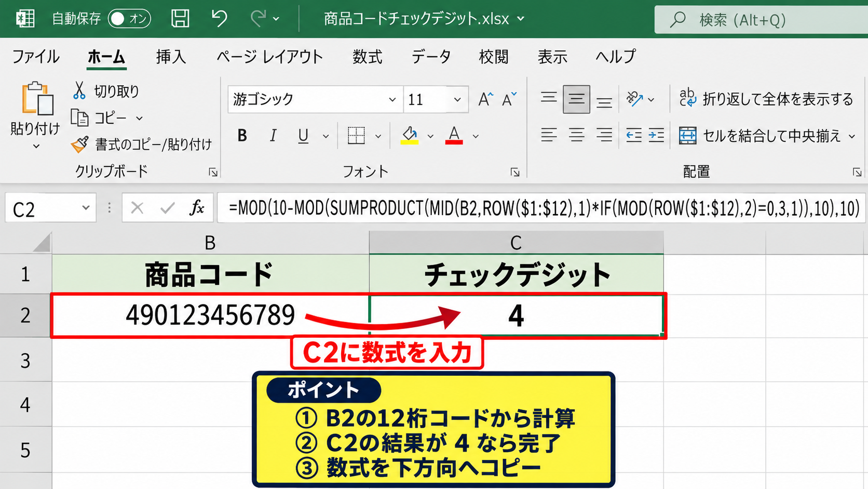
Task: Expand the 貼り付け options arrow
Action: [36, 146]
